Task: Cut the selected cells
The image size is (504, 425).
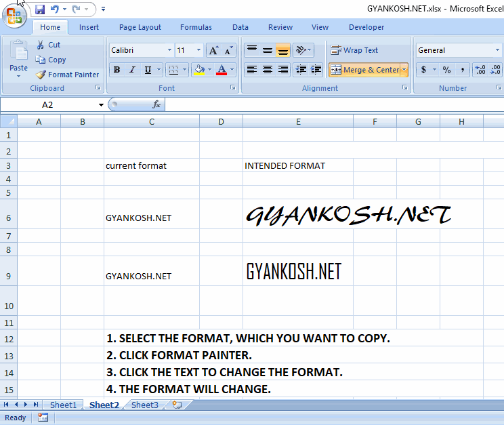Action: point(48,45)
